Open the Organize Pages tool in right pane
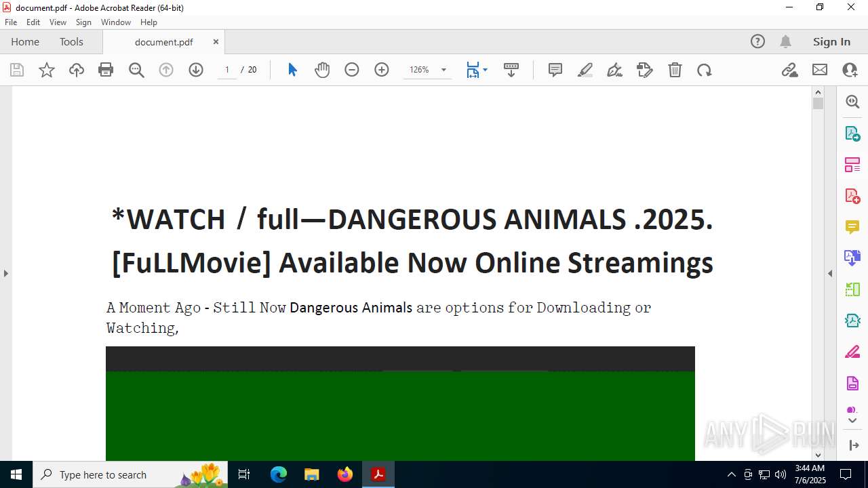The height and width of the screenshot is (488, 868). (852, 165)
